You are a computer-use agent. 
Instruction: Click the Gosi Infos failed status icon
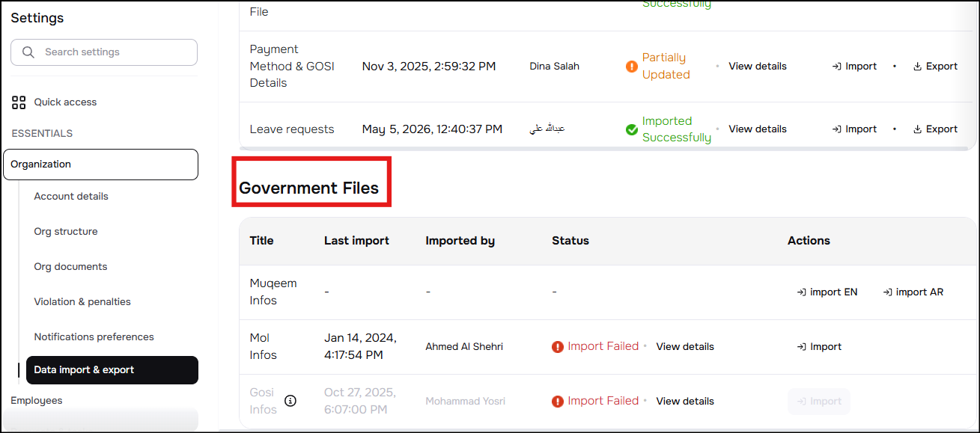click(558, 402)
